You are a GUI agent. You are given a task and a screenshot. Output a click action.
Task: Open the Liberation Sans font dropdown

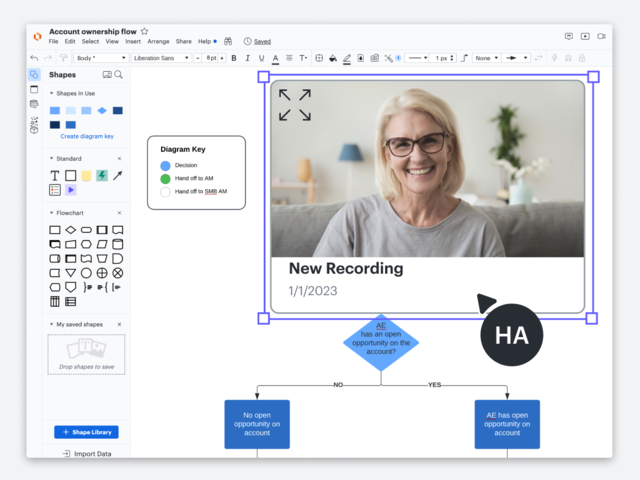click(160, 58)
